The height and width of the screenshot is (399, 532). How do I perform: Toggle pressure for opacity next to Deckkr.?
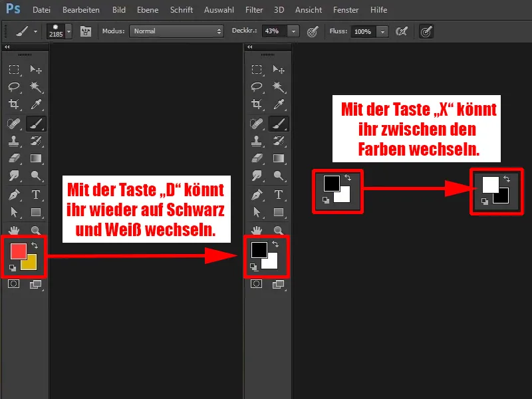[312, 31]
